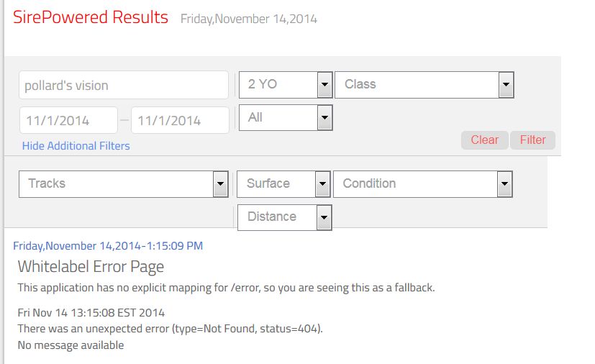The width and height of the screenshot is (595, 364).
Task: Click the SirePowered Results title
Action: tap(91, 17)
